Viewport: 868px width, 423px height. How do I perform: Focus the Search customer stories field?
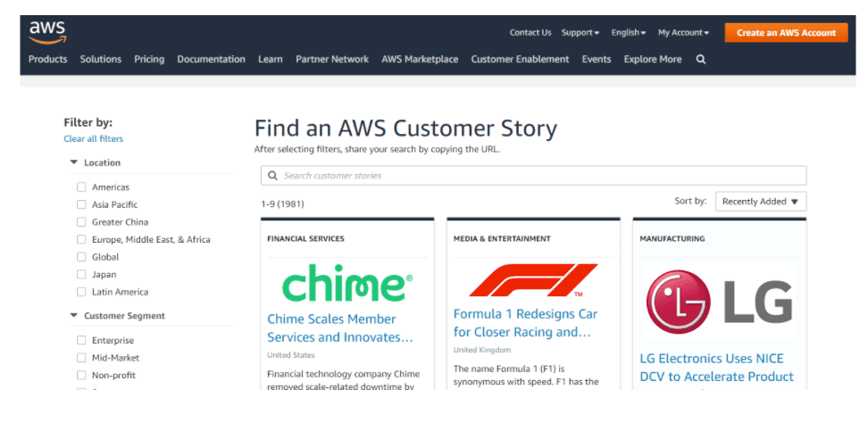tap(534, 176)
